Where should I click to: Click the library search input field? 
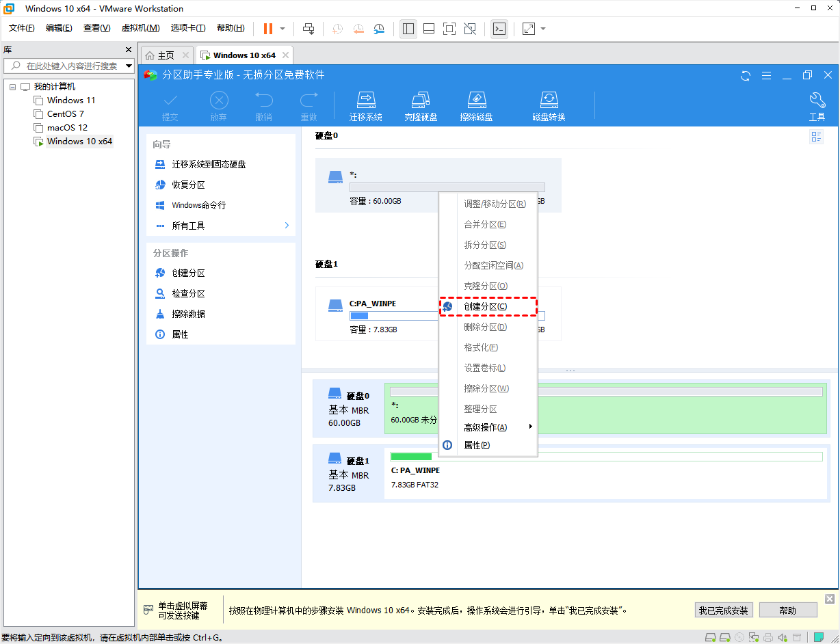pos(71,66)
